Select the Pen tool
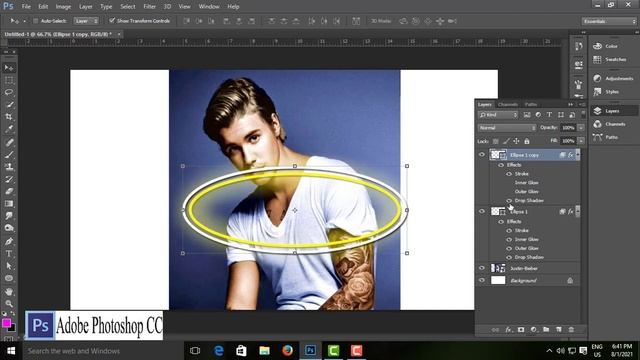640x360 pixels. (x=9, y=241)
